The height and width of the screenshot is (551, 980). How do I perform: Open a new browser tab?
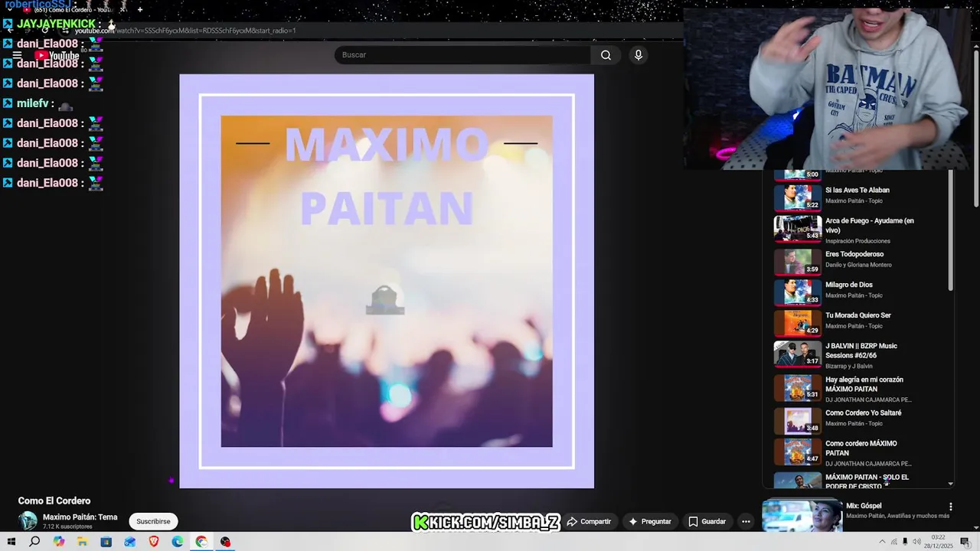tap(140, 10)
